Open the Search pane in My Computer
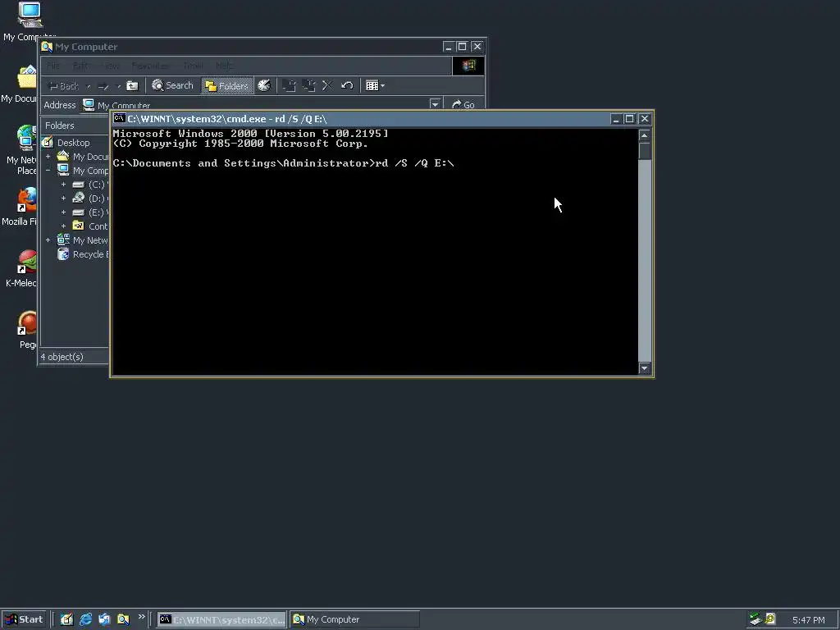Viewport: 840px width, 630px height. 172,85
